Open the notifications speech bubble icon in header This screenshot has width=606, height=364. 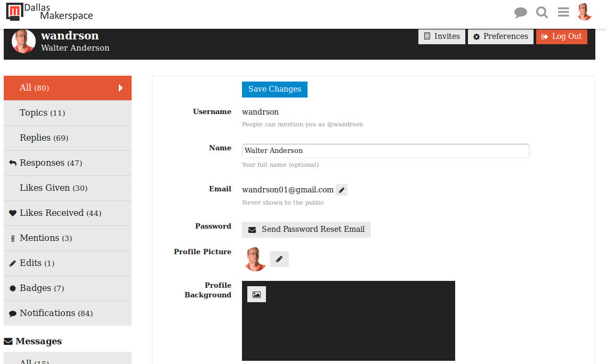pyautogui.click(x=521, y=12)
